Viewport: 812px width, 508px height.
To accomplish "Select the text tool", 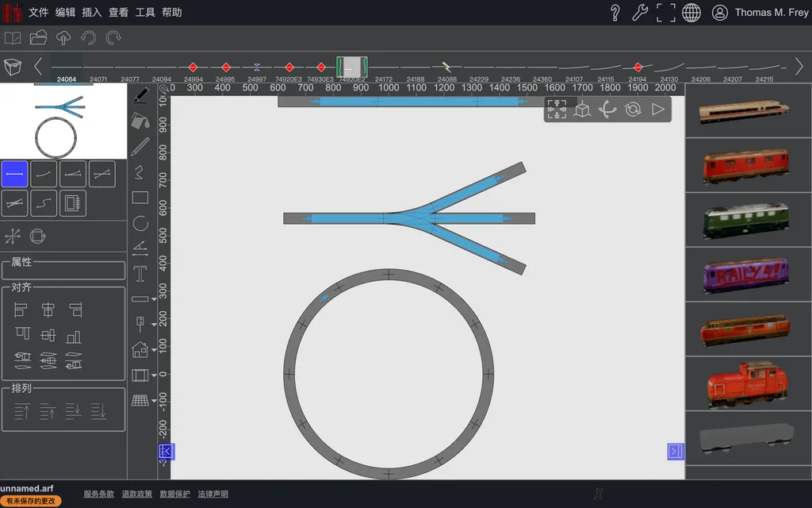I will [x=140, y=273].
